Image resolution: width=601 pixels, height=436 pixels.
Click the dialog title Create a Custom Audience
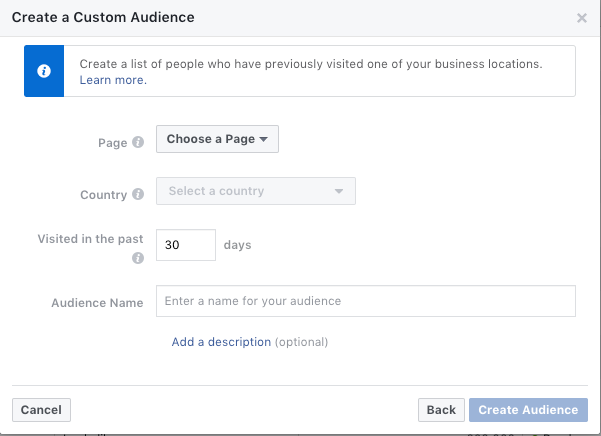pyautogui.click(x=103, y=17)
